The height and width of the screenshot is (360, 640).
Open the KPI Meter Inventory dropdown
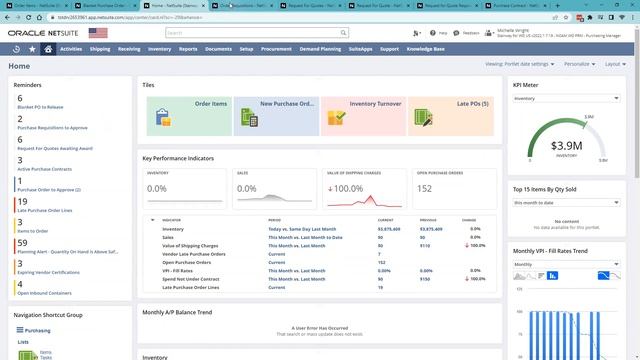pos(567,98)
